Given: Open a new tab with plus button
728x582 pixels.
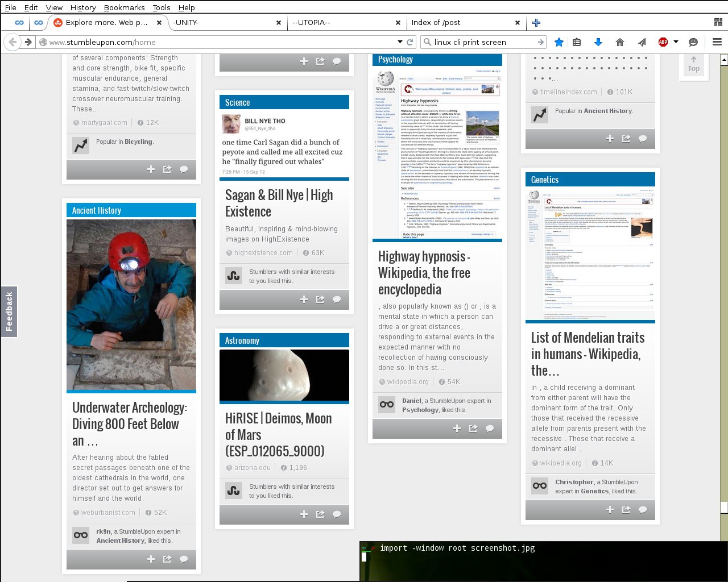Looking at the screenshot, I should (536, 23).
